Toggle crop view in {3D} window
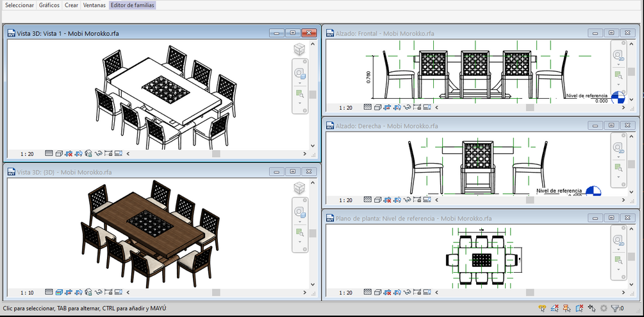Image resolution: width=644 pixels, height=317 pixels. 69,293
